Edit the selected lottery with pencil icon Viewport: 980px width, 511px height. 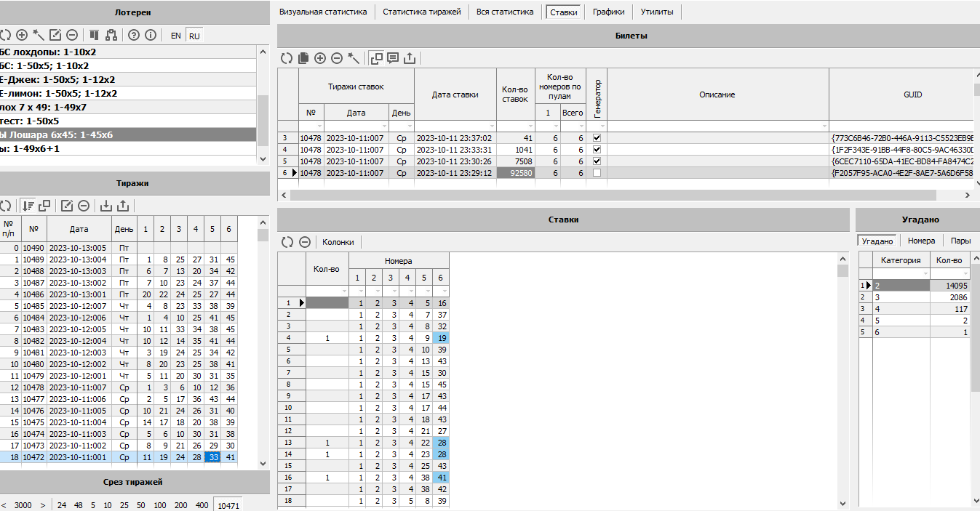(x=55, y=35)
